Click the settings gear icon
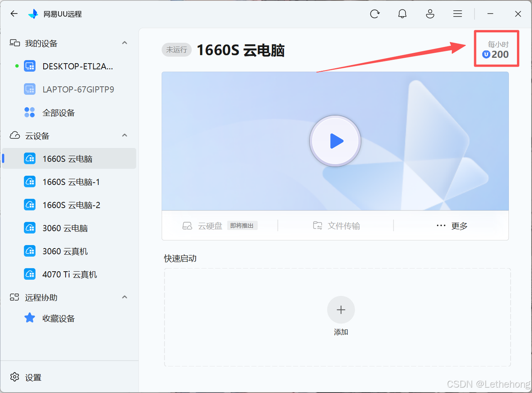The image size is (532, 393). point(15,377)
